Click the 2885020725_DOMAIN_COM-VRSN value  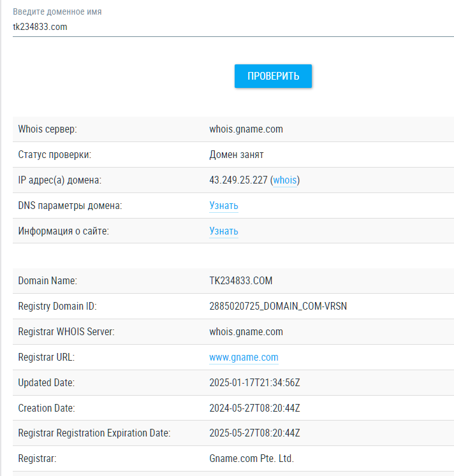click(x=278, y=306)
